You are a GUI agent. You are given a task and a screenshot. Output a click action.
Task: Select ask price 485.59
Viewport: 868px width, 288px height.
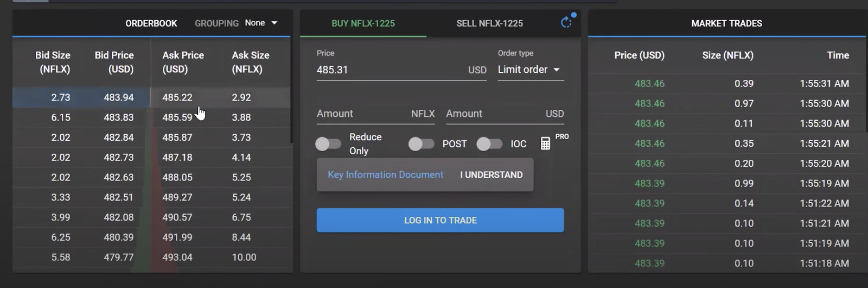[x=177, y=117]
